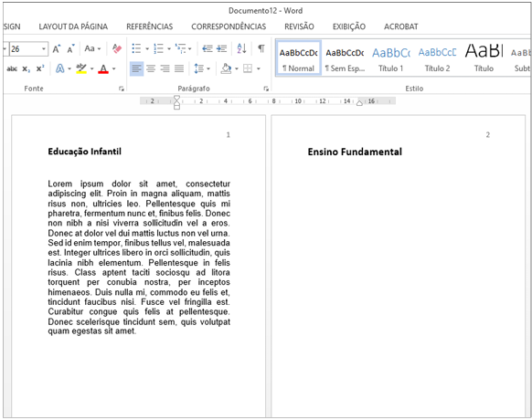
Task: Open the font size dropdown arrow
Action: coord(44,49)
